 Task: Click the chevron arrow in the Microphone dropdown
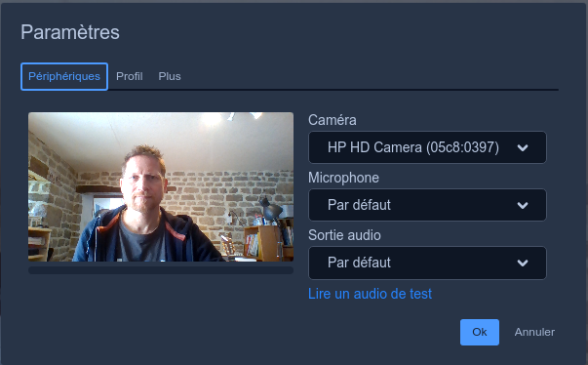523,205
